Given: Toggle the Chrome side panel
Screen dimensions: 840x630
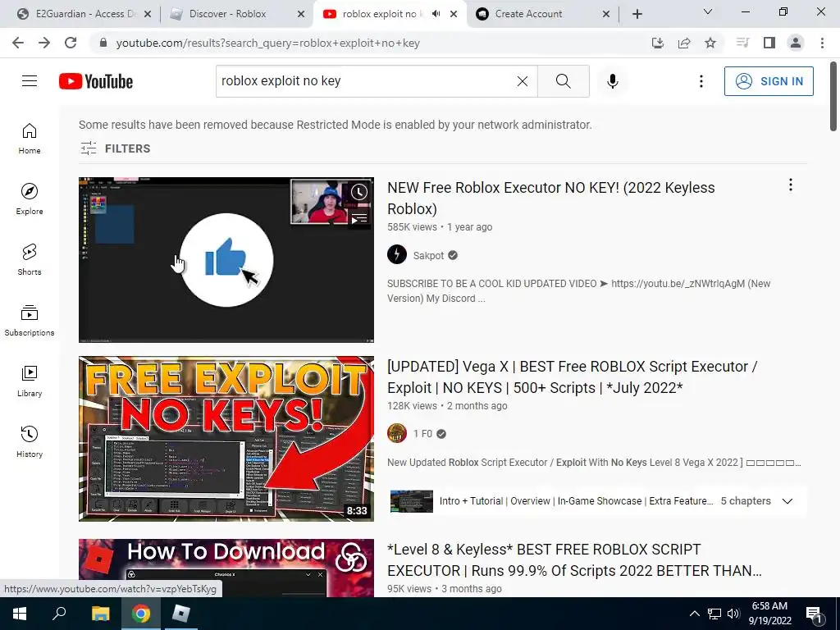Looking at the screenshot, I should [769, 43].
